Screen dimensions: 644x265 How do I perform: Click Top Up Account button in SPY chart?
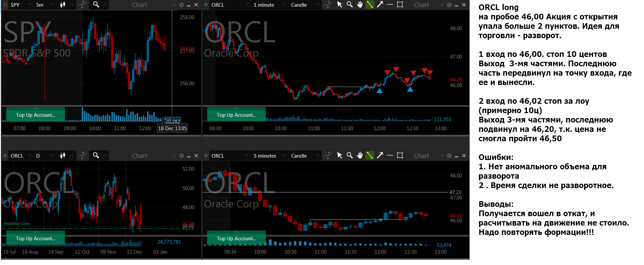(35, 115)
